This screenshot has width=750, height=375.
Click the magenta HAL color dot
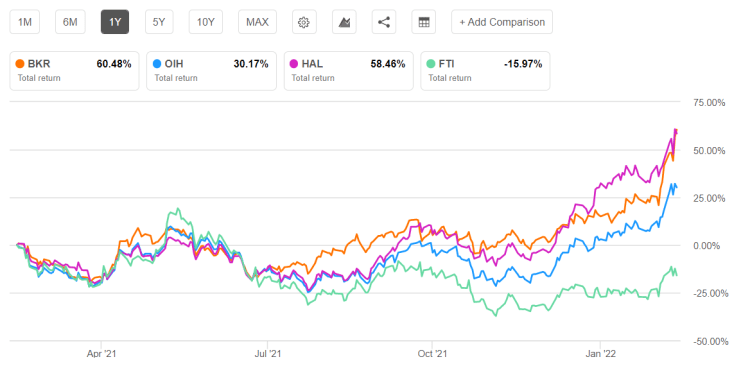click(294, 64)
